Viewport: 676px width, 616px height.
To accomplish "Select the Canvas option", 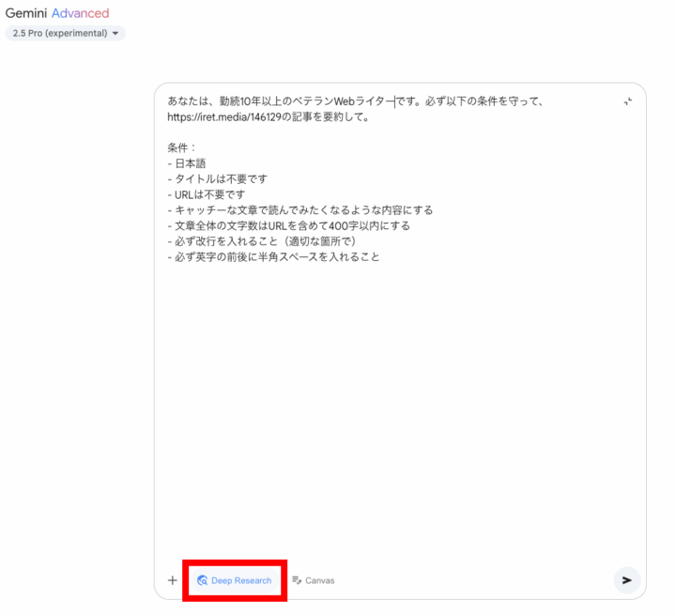I will pyautogui.click(x=314, y=580).
